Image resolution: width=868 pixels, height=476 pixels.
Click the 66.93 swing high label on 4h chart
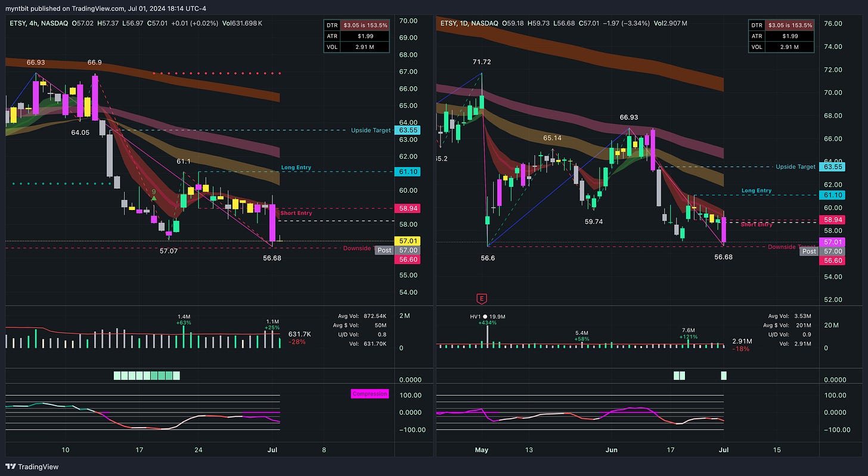(x=36, y=62)
